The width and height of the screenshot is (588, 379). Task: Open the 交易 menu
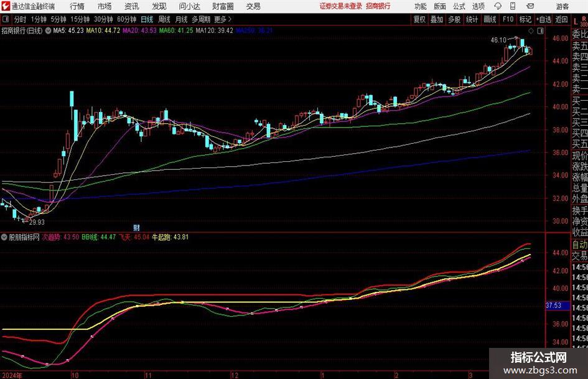pyautogui.click(x=253, y=6)
